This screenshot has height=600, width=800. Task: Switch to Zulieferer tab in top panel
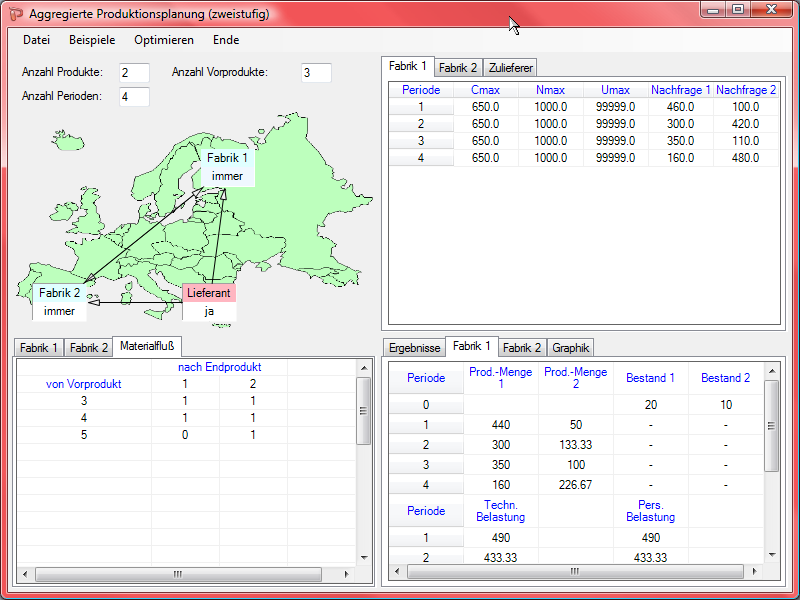(510, 68)
